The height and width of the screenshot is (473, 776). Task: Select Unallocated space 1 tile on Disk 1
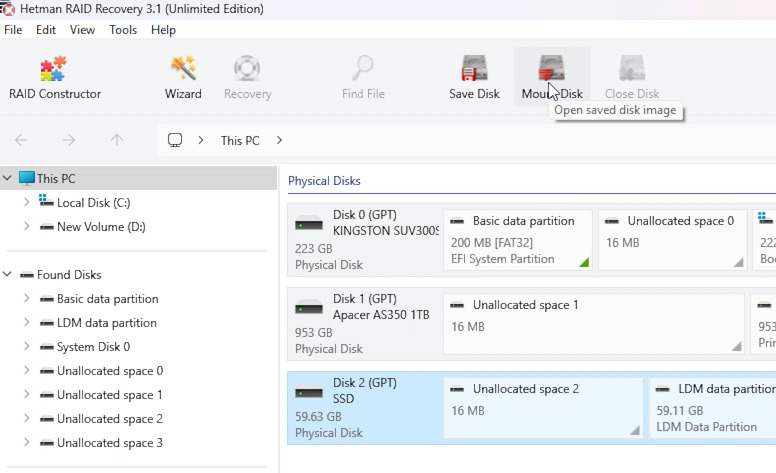point(594,324)
